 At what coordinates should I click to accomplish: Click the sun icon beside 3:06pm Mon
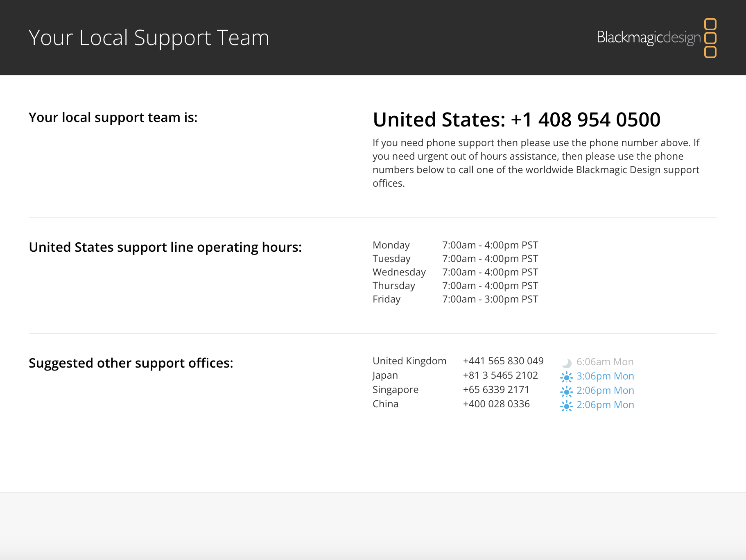click(x=566, y=377)
